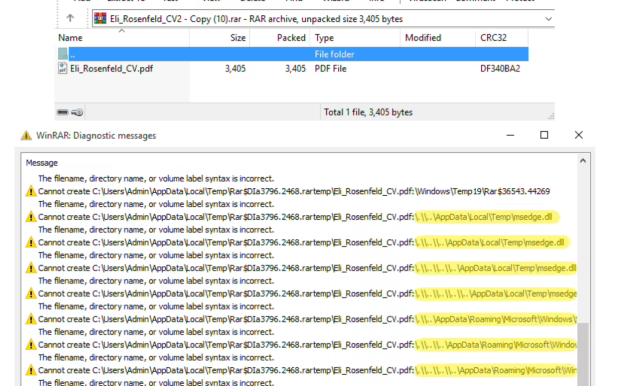Select the Windows\Temp19\Rar$36543.44269 error message
Image resolution: width=626 pixels, height=386 pixels.
click(294, 192)
